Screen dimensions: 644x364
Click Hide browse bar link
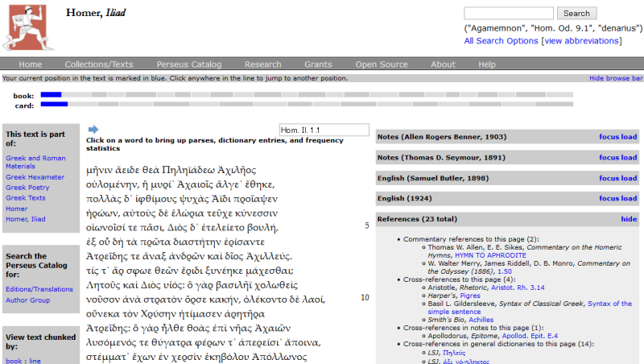coord(616,78)
